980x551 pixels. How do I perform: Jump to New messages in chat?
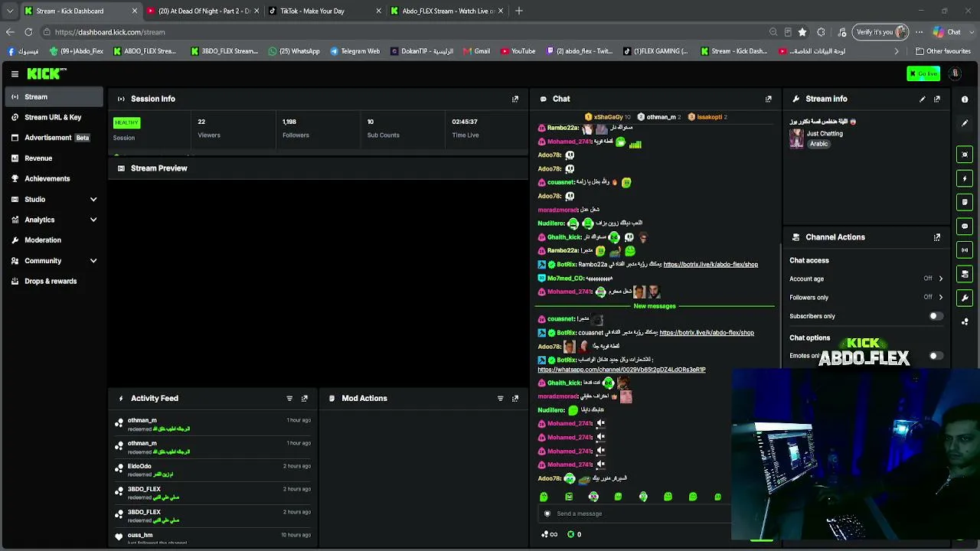[655, 306]
